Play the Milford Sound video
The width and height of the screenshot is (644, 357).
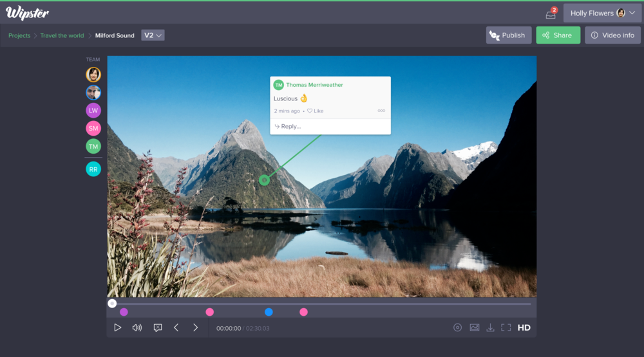(117, 327)
